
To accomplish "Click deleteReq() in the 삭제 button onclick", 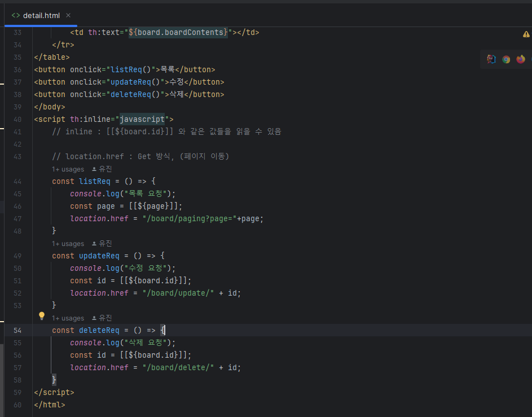I will [135, 94].
